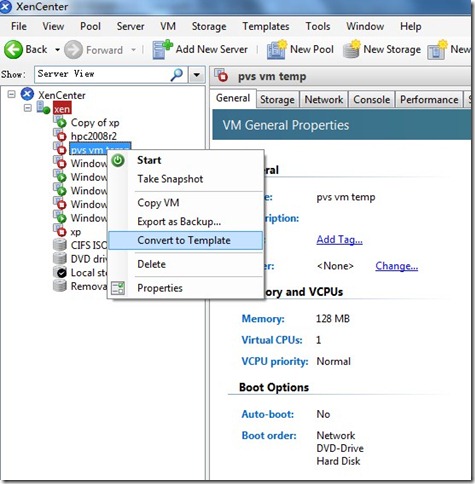Choose Properties from the context menu
Screen dimensions: 475x484
186,288
